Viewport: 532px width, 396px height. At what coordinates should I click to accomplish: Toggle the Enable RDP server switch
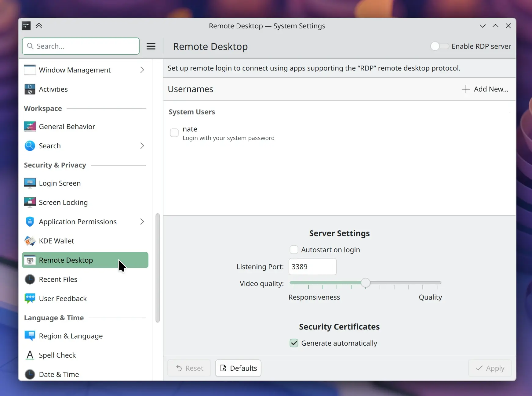pyautogui.click(x=439, y=46)
